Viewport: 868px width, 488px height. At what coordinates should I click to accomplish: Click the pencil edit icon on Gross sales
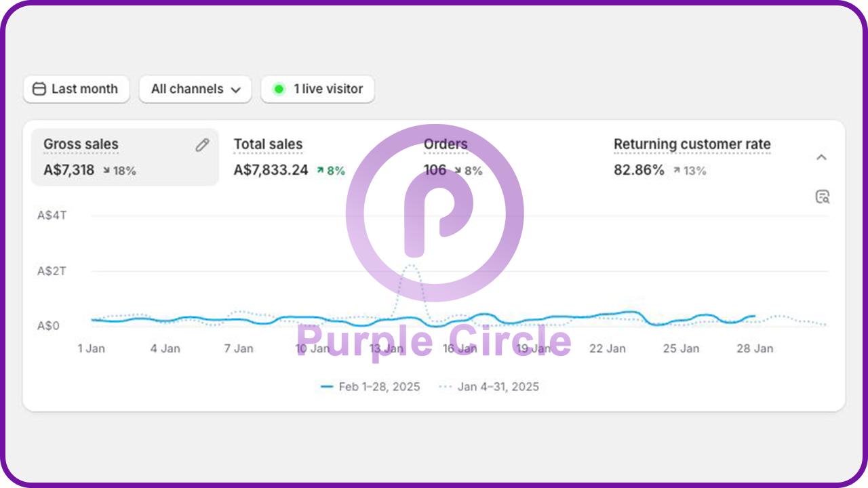tap(202, 145)
